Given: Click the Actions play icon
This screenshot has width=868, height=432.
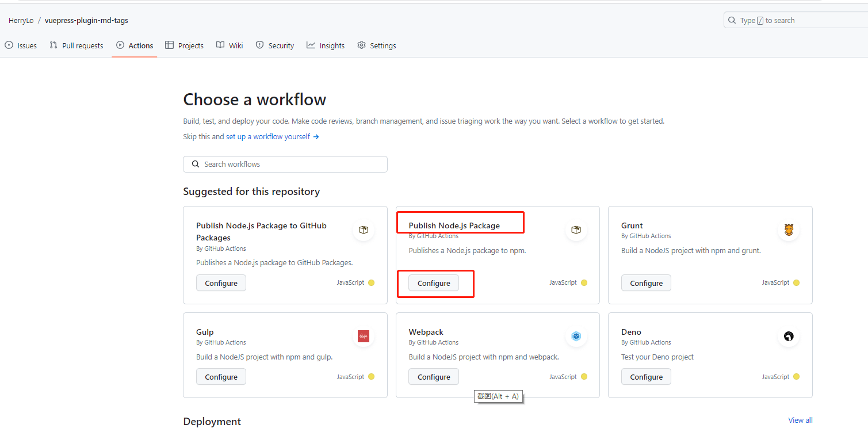Looking at the screenshot, I should [120, 45].
